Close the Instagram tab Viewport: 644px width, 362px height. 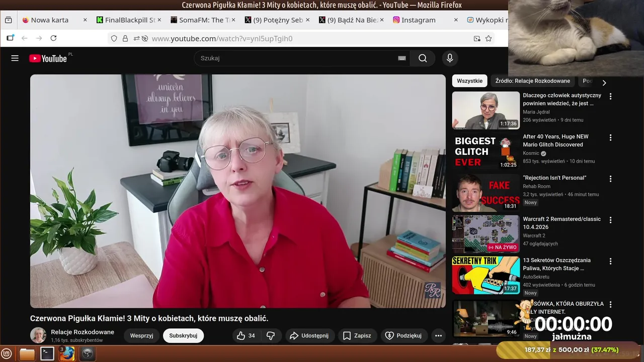tap(456, 20)
